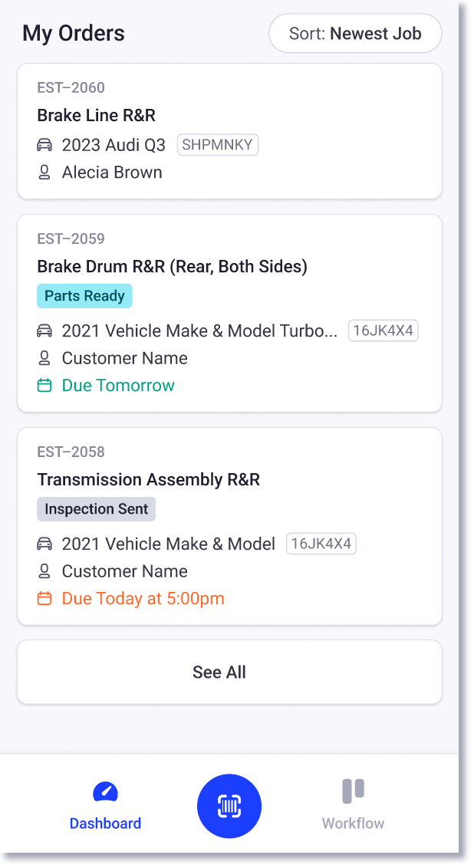Open the Sort: Newest Job dropdown

354,33
